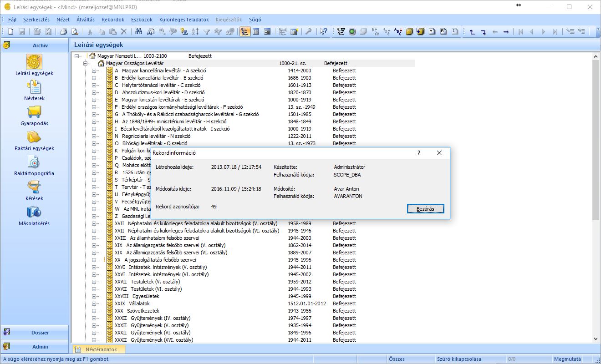Click Megmutatá in status bar
Viewport: 601px width, 364px height.
pyautogui.click(x=567, y=359)
